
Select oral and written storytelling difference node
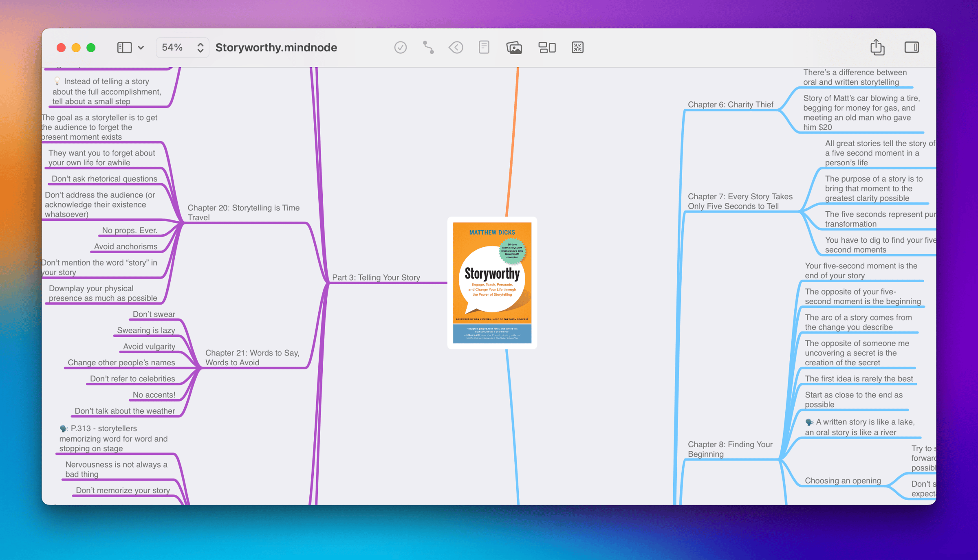[x=855, y=77]
